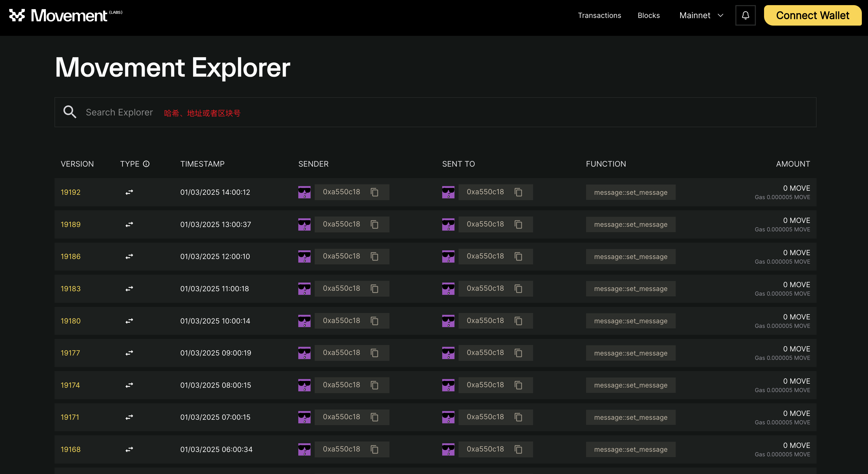The width and height of the screenshot is (868, 474).
Task: Open sent-to address 0xa550c18 in row 19183
Action: point(485,288)
